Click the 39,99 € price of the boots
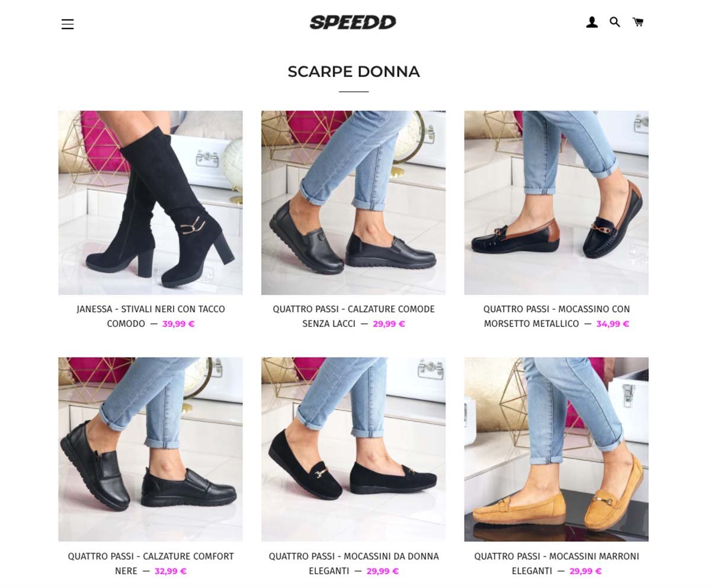This screenshot has height=588, width=711. 178,324
